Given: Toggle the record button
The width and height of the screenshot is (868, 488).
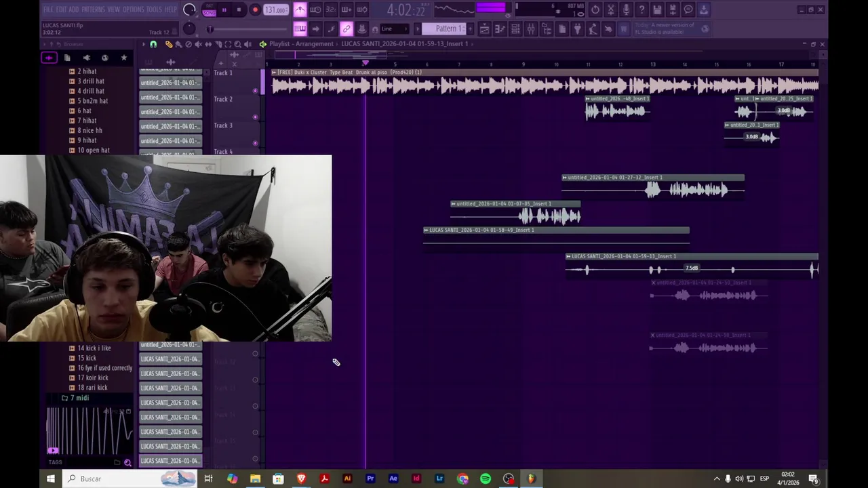Looking at the screenshot, I should pos(255,9).
